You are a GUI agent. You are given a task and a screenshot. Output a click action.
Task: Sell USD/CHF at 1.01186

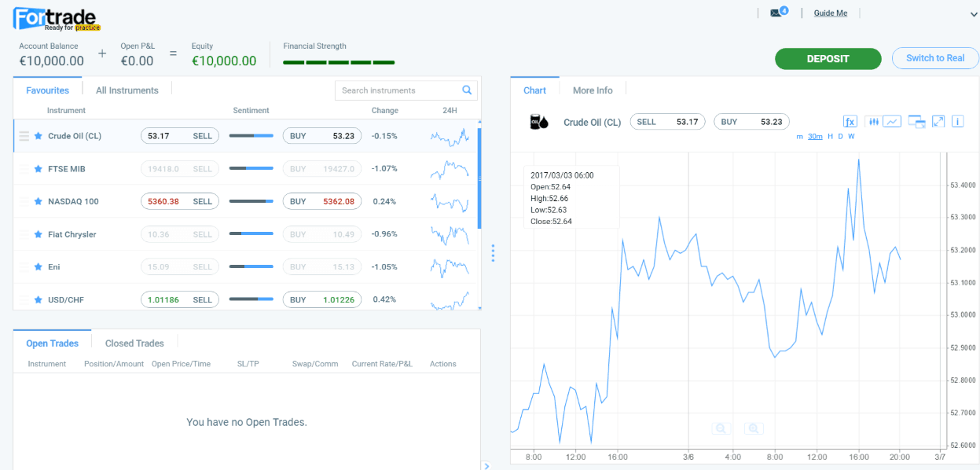(x=181, y=299)
